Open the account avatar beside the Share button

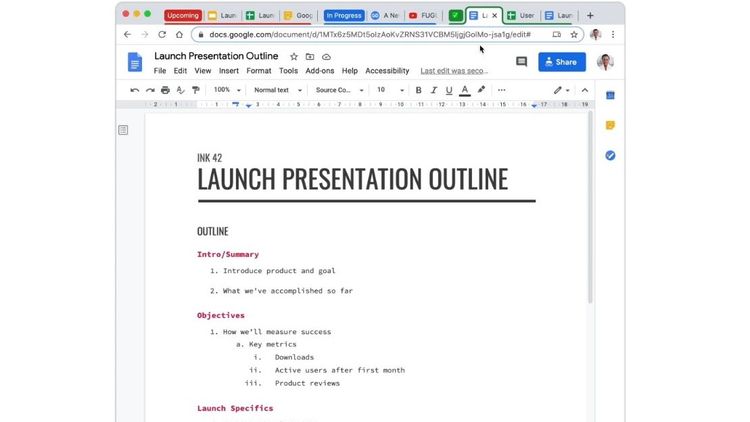click(x=605, y=62)
